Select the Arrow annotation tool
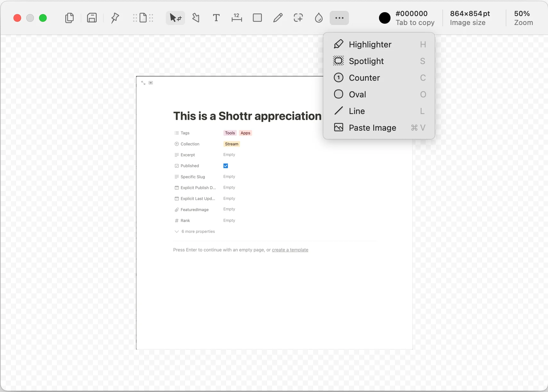This screenshot has width=548, height=392. tap(196, 18)
